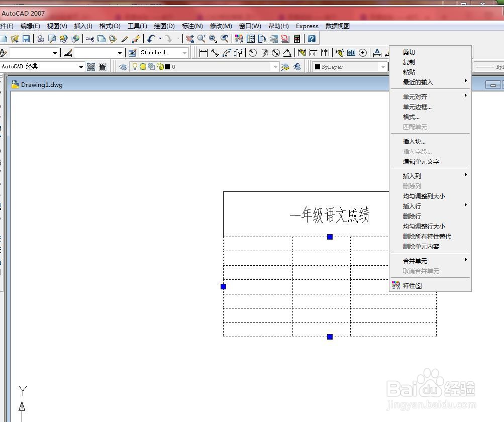Expand the Undo history dropdown arrow

160,39
